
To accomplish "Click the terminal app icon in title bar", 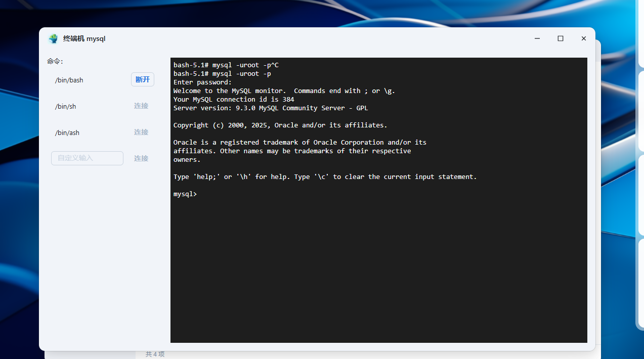I will click(x=53, y=39).
